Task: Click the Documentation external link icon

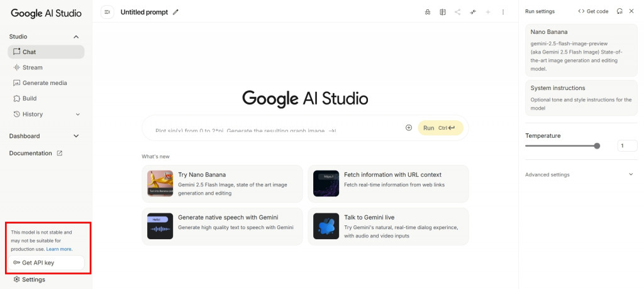Action: click(x=60, y=154)
